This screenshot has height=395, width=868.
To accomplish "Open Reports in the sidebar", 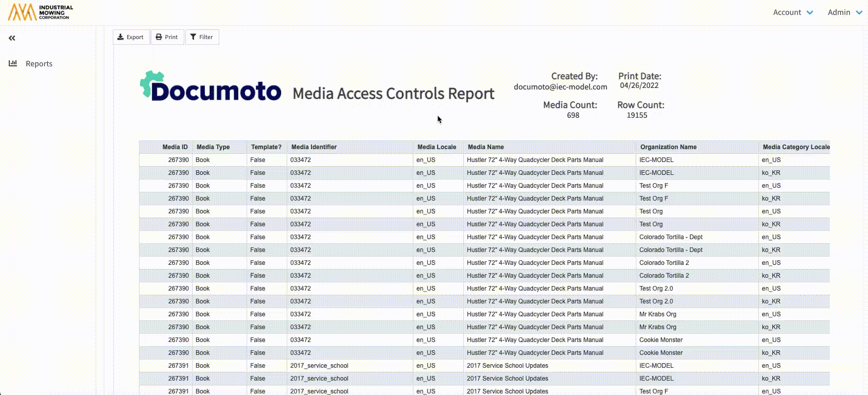I will click(x=39, y=64).
